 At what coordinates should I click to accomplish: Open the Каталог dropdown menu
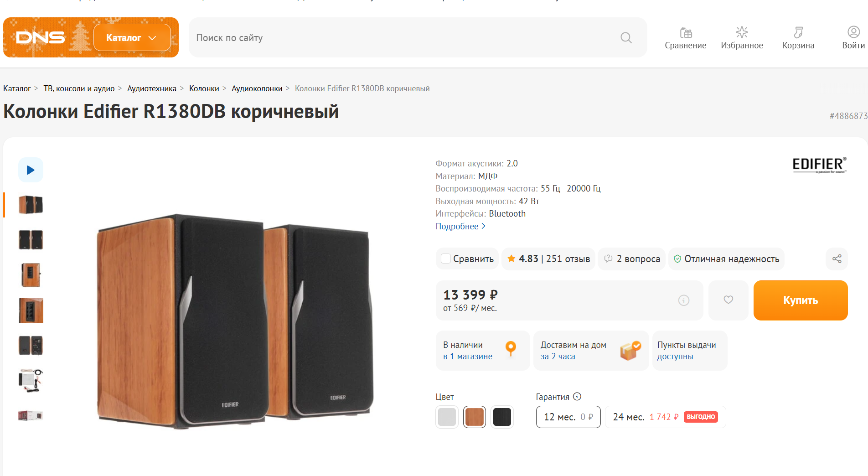click(132, 38)
